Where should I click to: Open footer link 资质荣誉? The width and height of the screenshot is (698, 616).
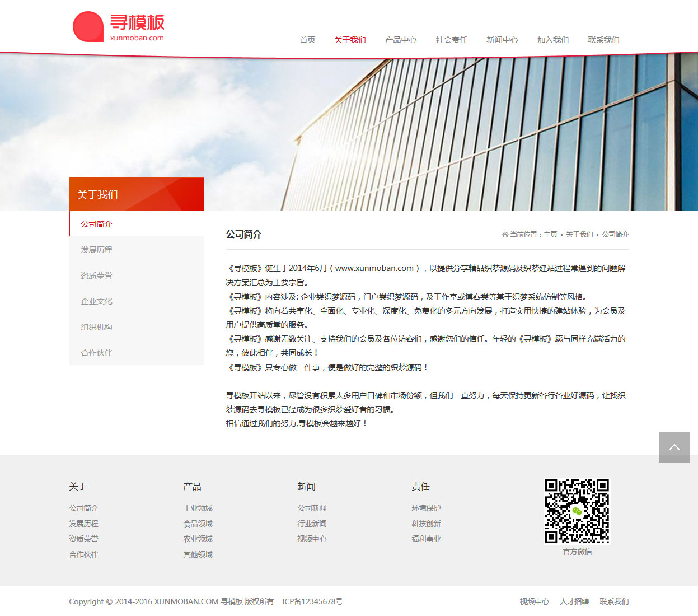click(83, 539)
